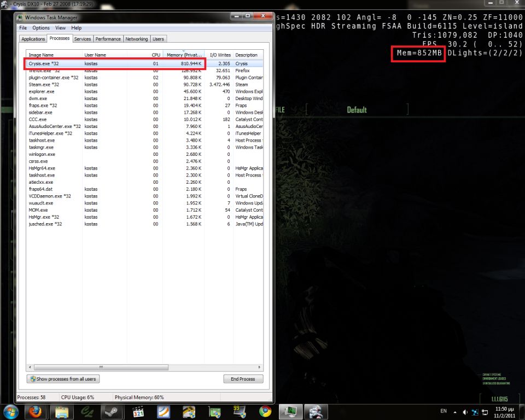Click the End Process button
The width and height of the screenshot is (525, 420).
243,379
